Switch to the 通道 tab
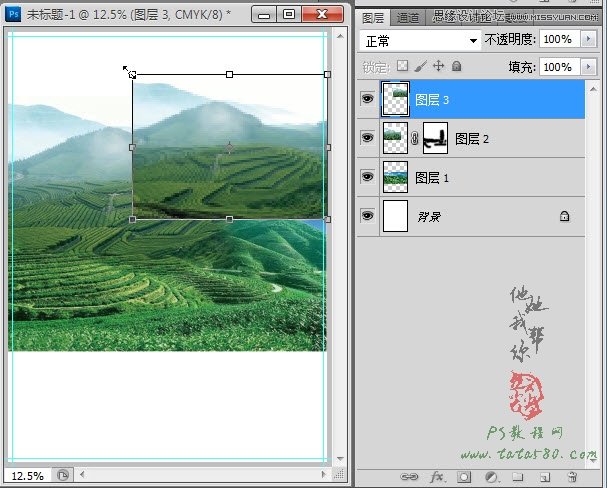The width and height of the screenshot is (607, 488). [408, 18]
